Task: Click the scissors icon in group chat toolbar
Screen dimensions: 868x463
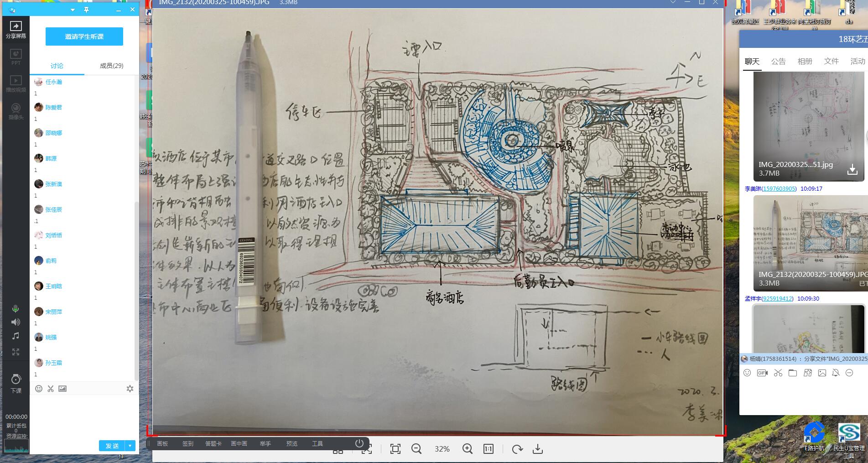Action: point(778,373)
